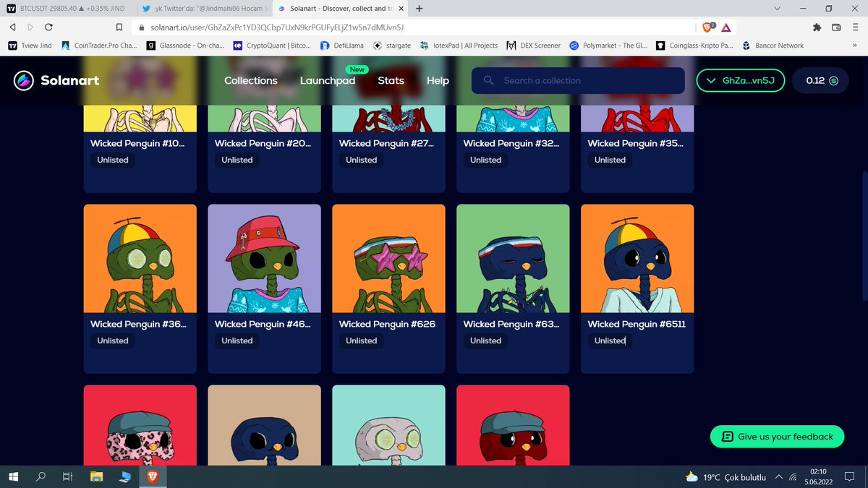
Task: Open File Explorer from the taskbar
Action: (96, 476)
